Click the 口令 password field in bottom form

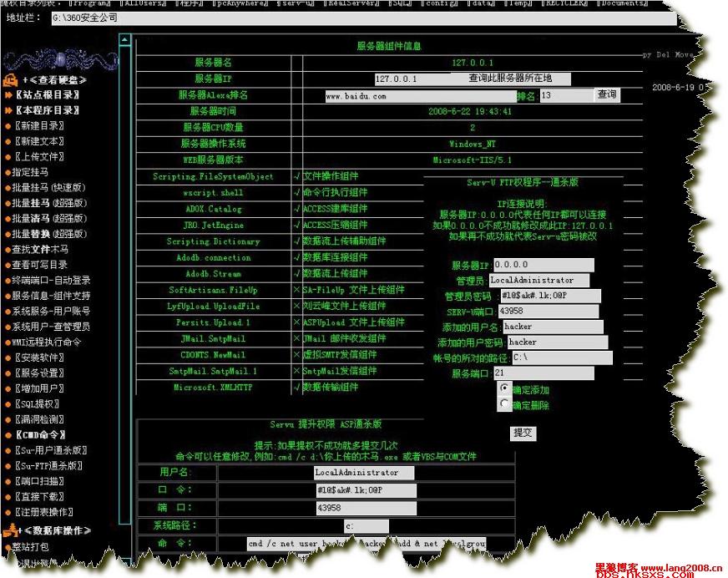point(367,490)
